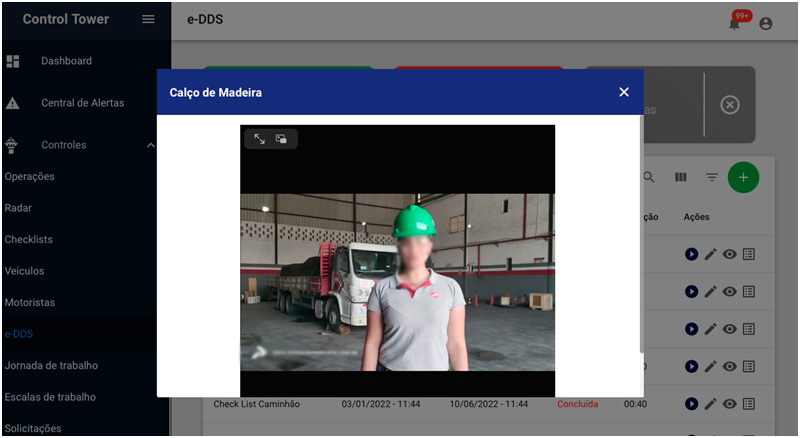Toggle the sidebar hamburger menu

click(148, 19)
